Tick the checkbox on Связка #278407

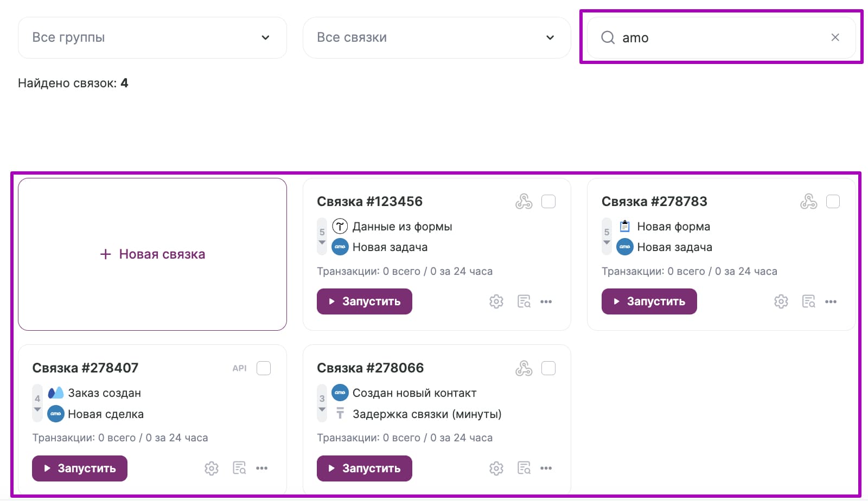[264, 368]
